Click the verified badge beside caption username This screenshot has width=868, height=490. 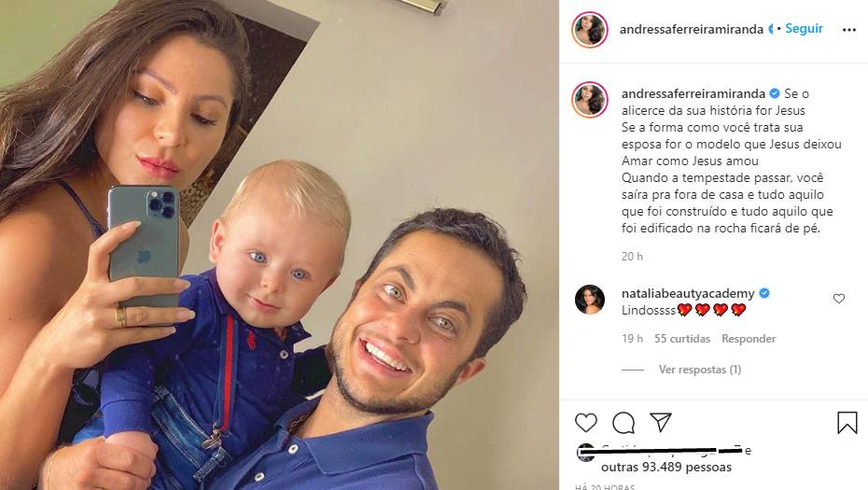pos(775,93)
